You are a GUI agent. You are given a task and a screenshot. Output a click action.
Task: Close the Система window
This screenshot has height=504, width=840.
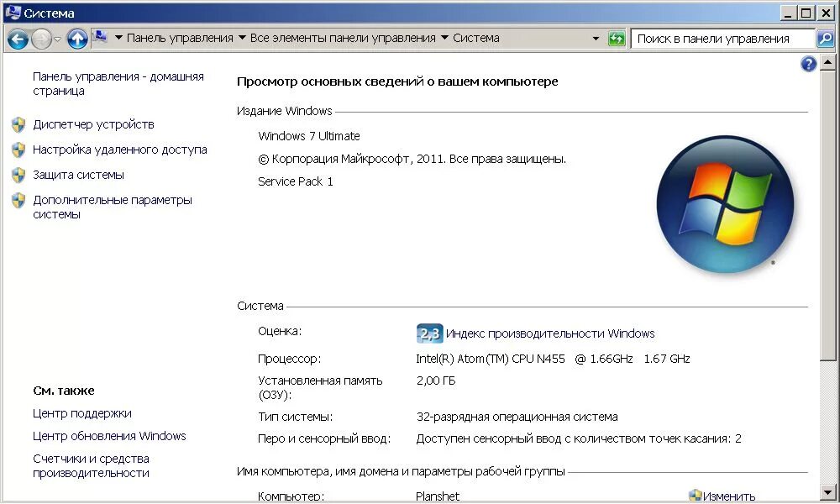click(x=826, y=13)
